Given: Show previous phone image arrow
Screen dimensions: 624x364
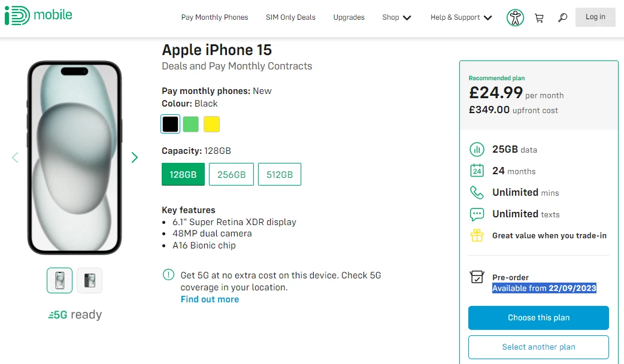Looking at the screenshot, I should (x=16, y=157).
